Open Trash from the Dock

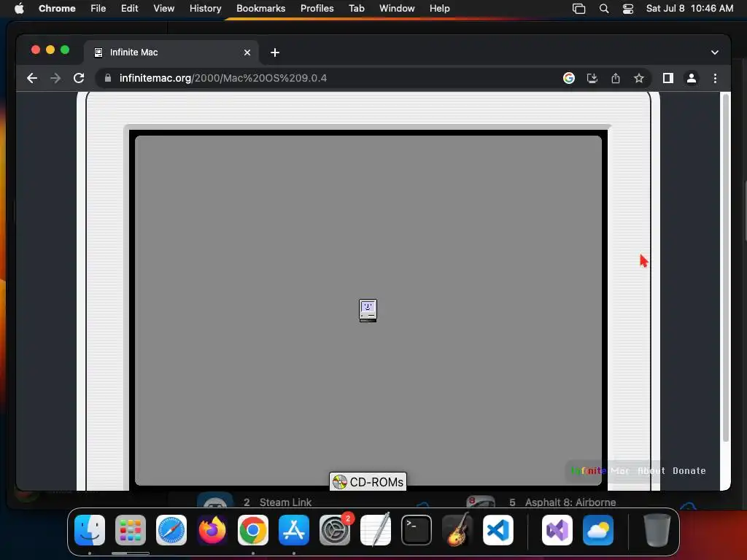[x=657, y=530]
